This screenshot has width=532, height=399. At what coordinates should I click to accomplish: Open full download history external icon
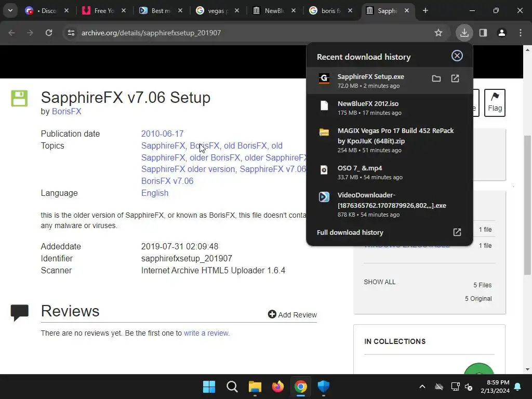click(457, 232)
